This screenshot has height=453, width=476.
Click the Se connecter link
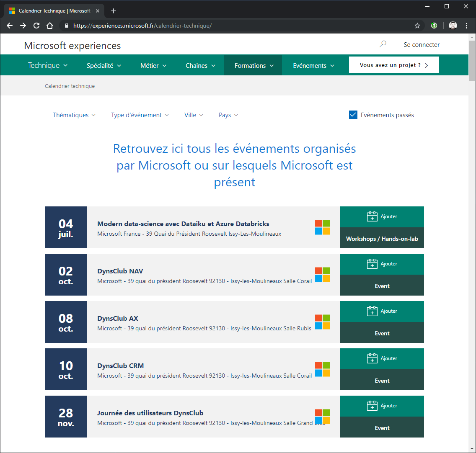point(422,45)
